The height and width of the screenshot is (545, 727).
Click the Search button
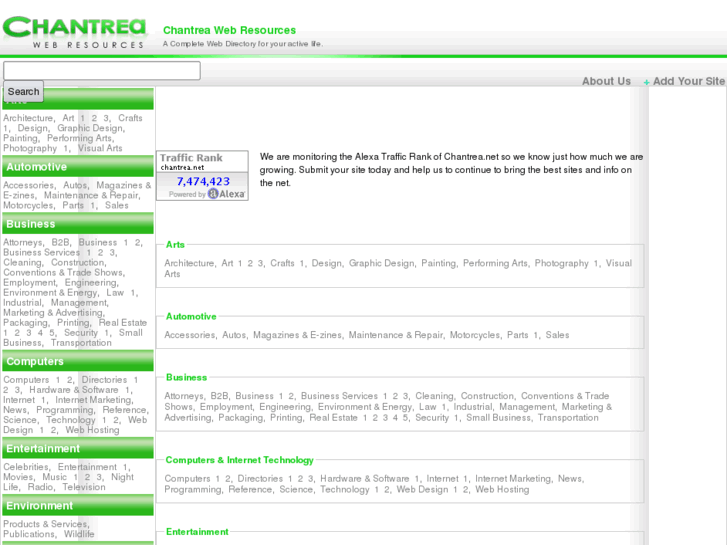tap(24, 91)
